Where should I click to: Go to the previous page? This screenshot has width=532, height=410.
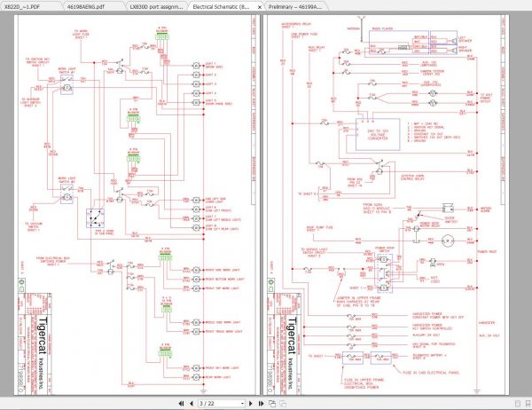(192, 404)
